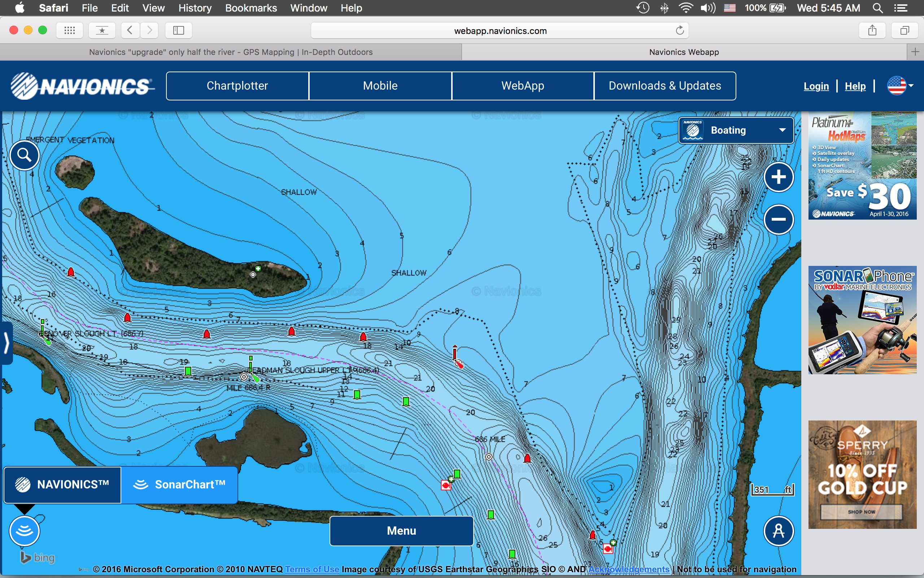The height and width of the screenshot is (578, 924).
Task: Click the Bing logo on map
Action: pos(38,558)
